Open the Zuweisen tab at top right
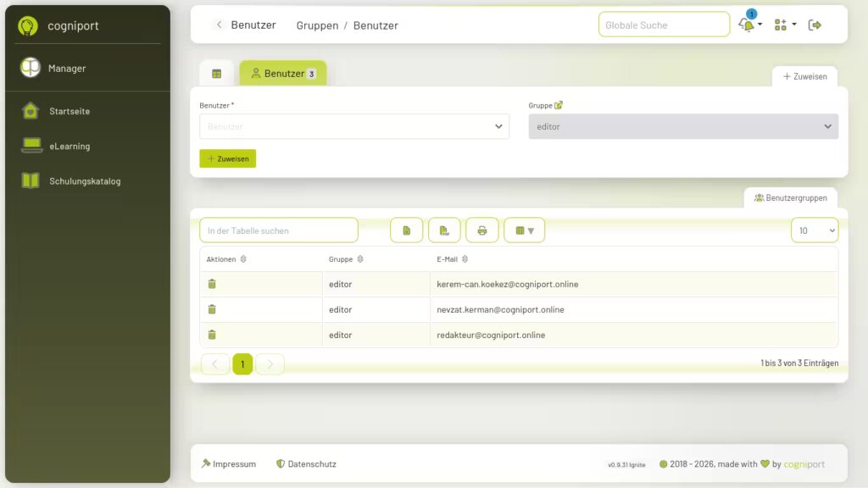The image size is (868, 488). click(805, 76)
